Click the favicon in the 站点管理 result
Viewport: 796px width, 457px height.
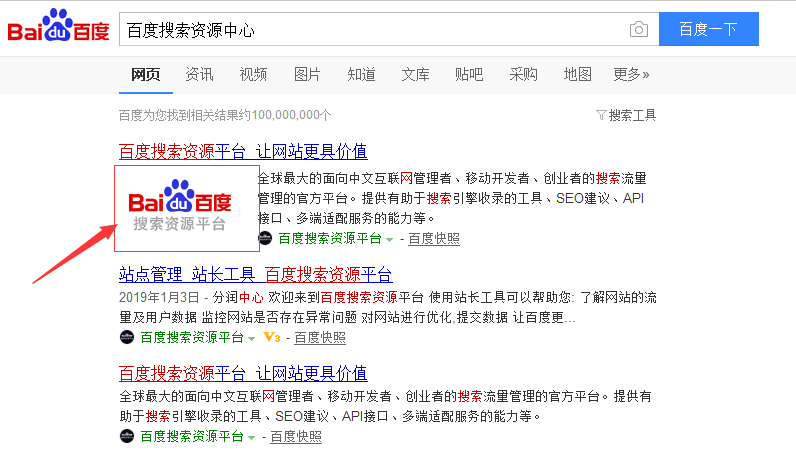[127, 337]
